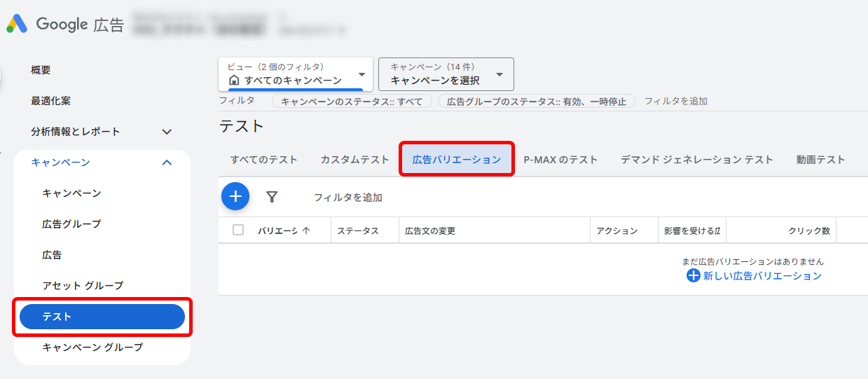Viewport: 868px width, 379px height.
Task: Click the blue plus create button
Action: (x=235, y=197)
